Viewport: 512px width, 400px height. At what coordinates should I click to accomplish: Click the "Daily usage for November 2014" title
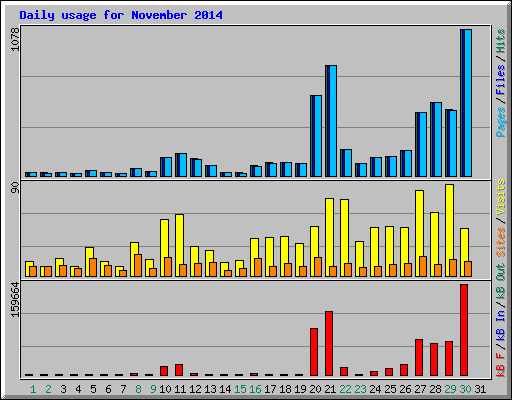[x=121, y=15]
